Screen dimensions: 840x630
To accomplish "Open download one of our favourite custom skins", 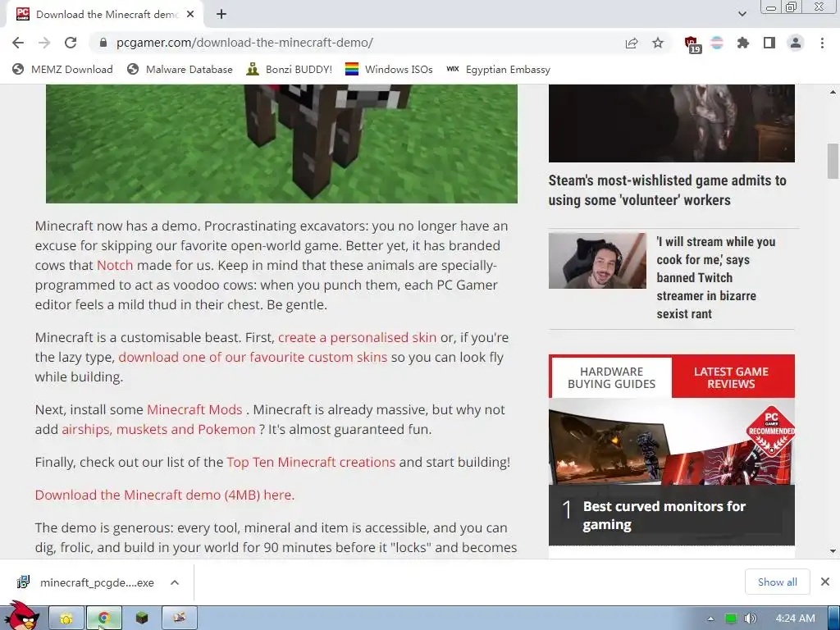I will tap(253, 358).
